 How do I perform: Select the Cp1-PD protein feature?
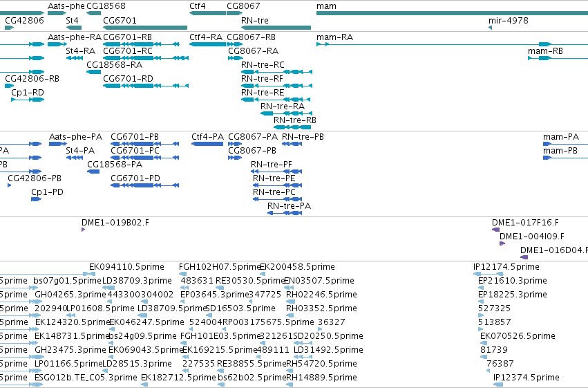tap(36, 200)
